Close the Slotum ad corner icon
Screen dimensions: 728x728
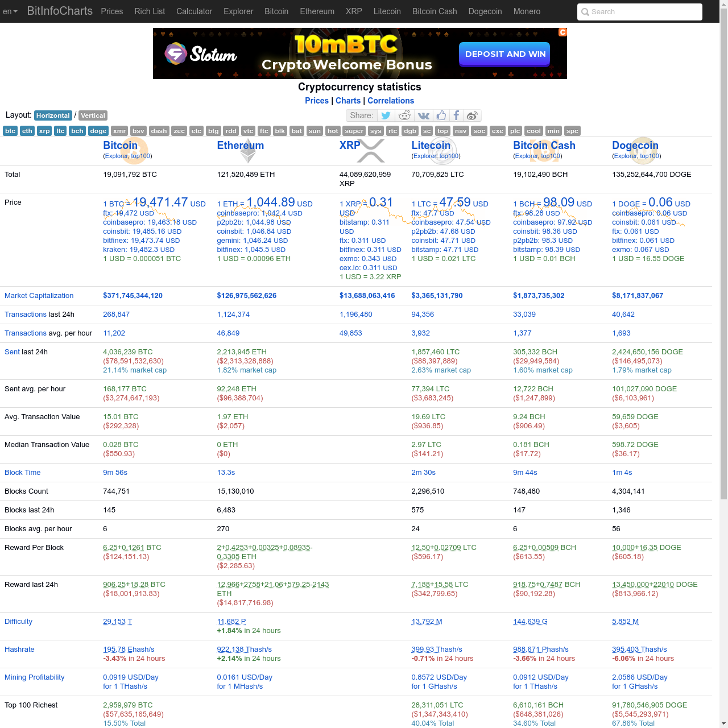562,32
